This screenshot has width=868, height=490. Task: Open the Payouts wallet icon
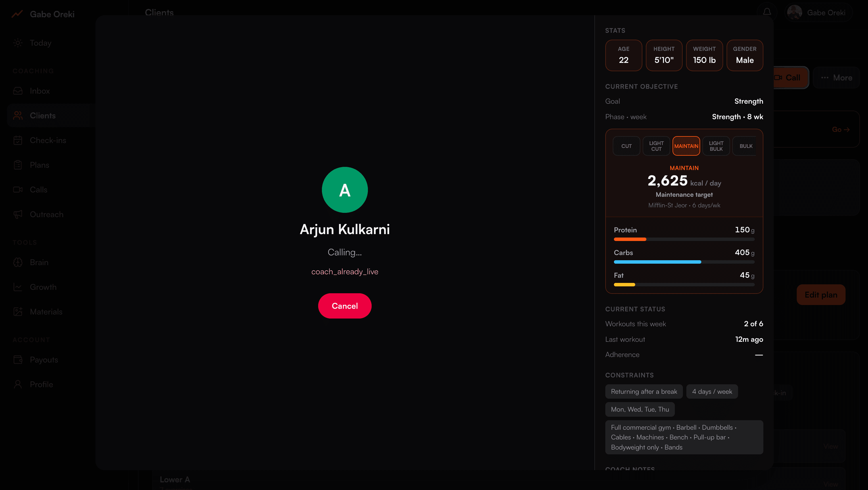click(18, 360)
